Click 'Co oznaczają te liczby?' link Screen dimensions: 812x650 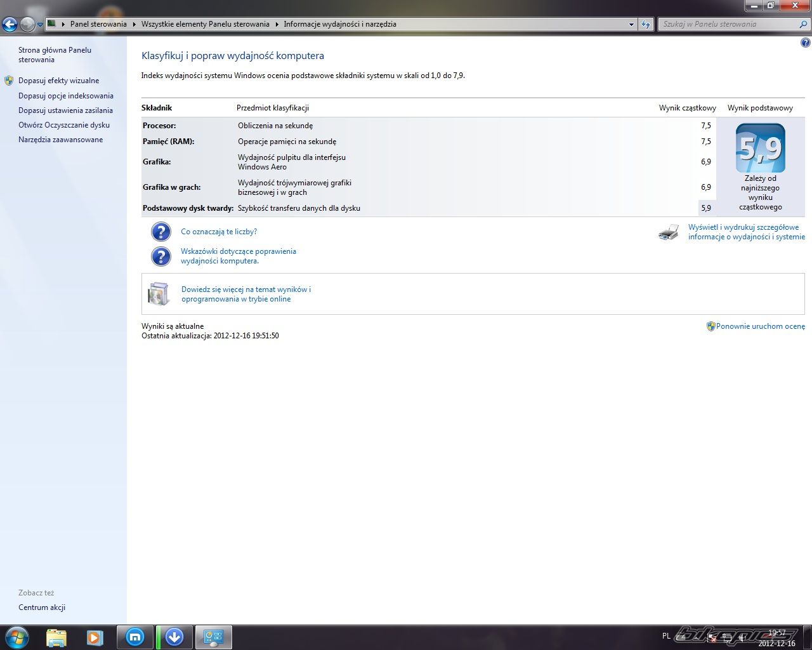(x=219, y=232)
